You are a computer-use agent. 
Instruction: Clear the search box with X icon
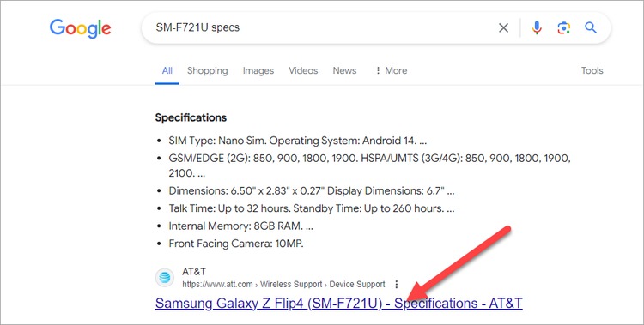tap(503, 28)
